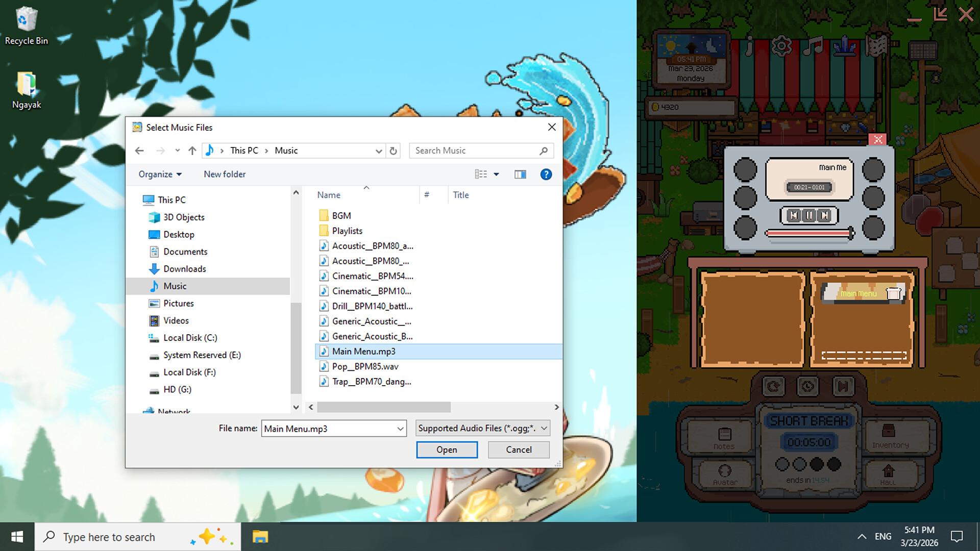Expand the File name combo box
The image size is (980, 551).
pyautogui.click(x=400, y=429)
